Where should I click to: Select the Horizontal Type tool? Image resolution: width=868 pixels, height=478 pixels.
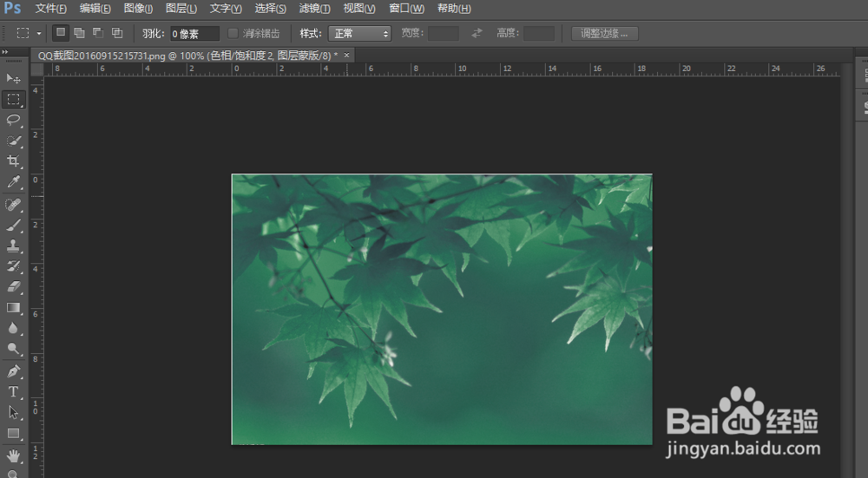(13, 392)
